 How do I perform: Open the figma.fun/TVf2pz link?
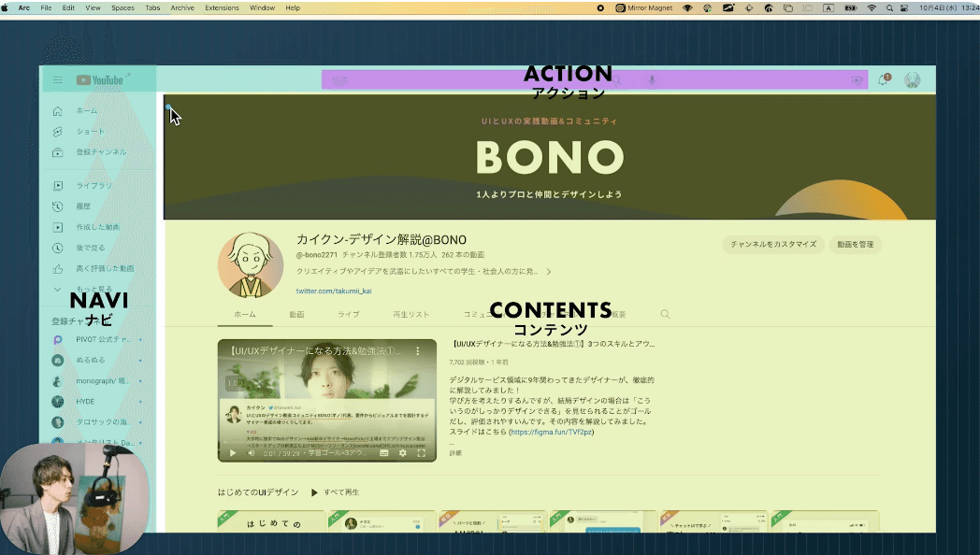pyautogui.click(x=552, y=432)
